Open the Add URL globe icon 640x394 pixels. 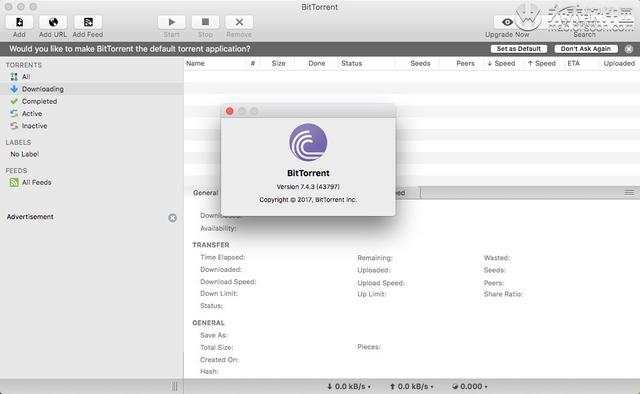pyautogui.click(x=53, y=22)
